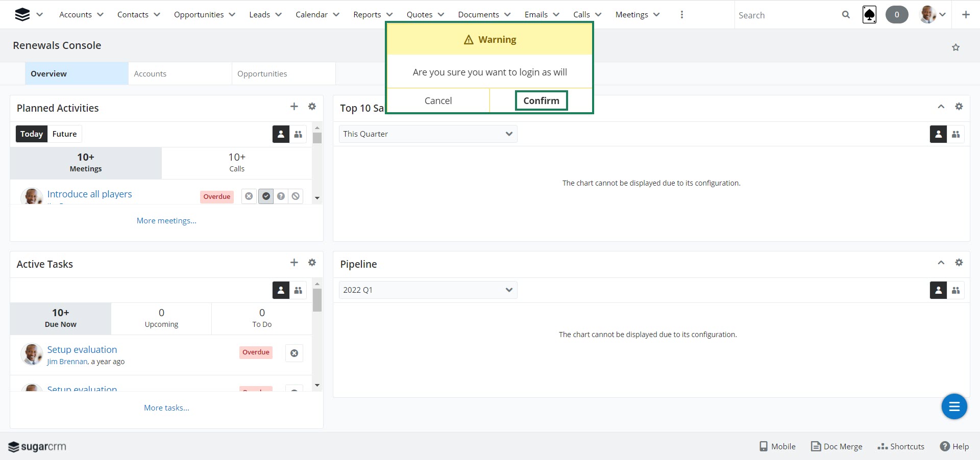The image size is (980, 460).
Task: Open Doc Merge in the footer
Action: point(837,446)
